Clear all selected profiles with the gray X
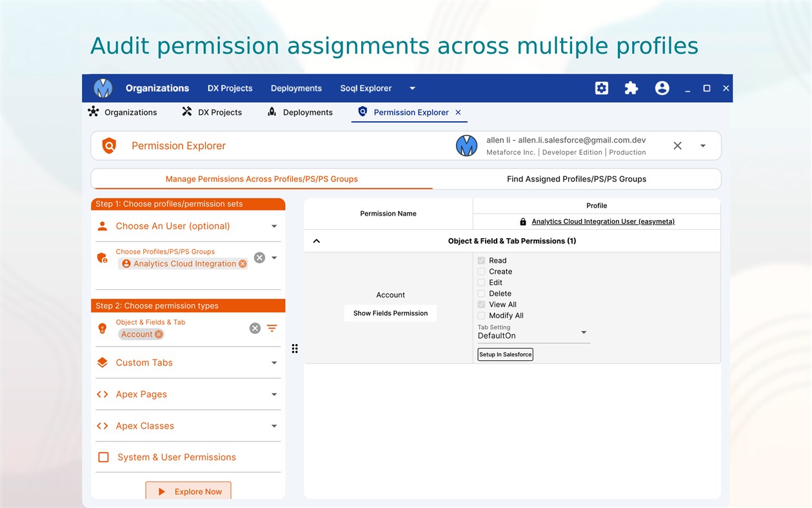 coord(259,258)
